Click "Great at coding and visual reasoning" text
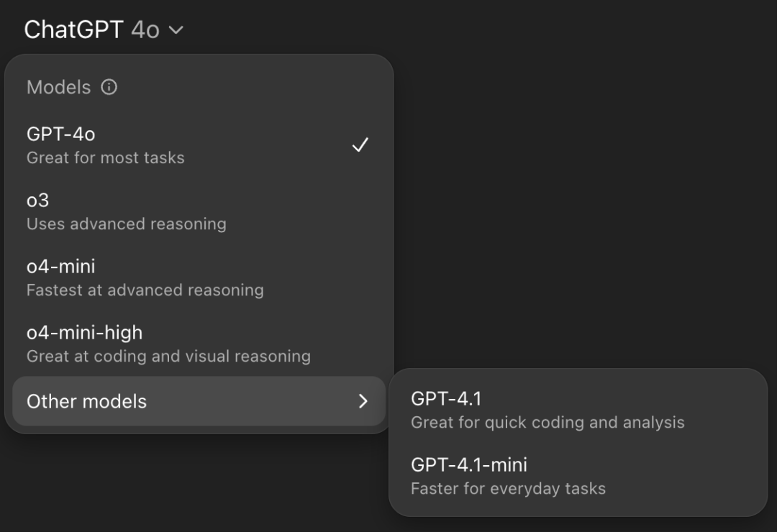777x532 pixels. [168, 357]
